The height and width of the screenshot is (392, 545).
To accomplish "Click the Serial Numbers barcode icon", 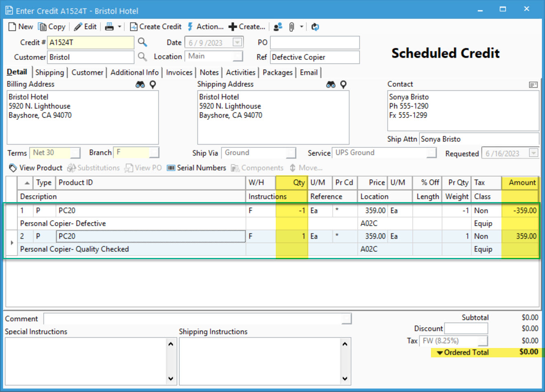I will coord(171,167).
